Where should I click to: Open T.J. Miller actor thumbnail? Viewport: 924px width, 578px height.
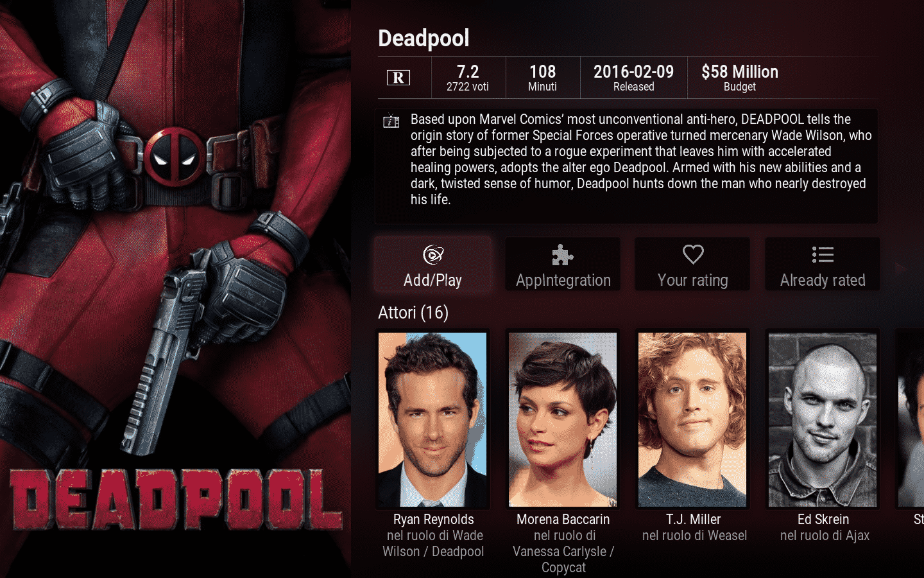point(692,419)
